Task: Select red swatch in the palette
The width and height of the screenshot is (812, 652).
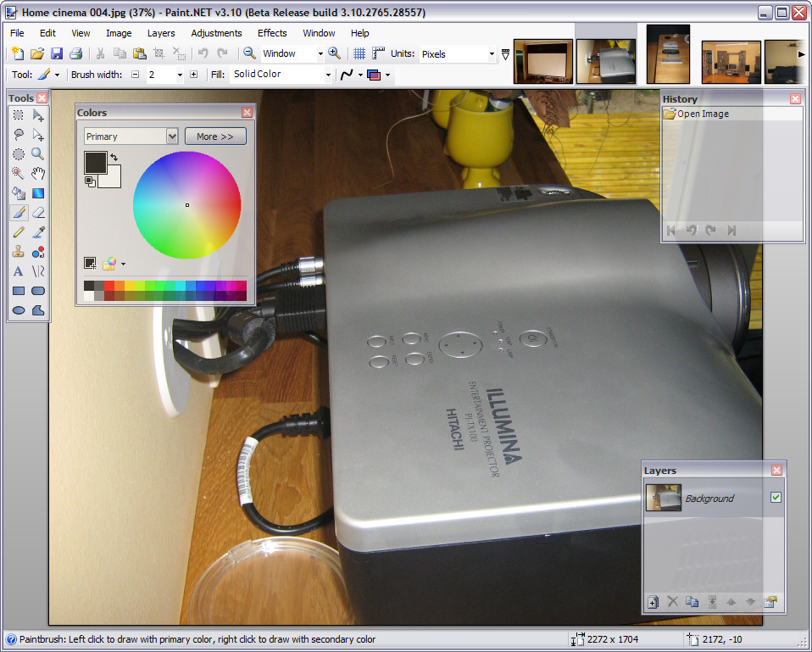Action: 109,286
